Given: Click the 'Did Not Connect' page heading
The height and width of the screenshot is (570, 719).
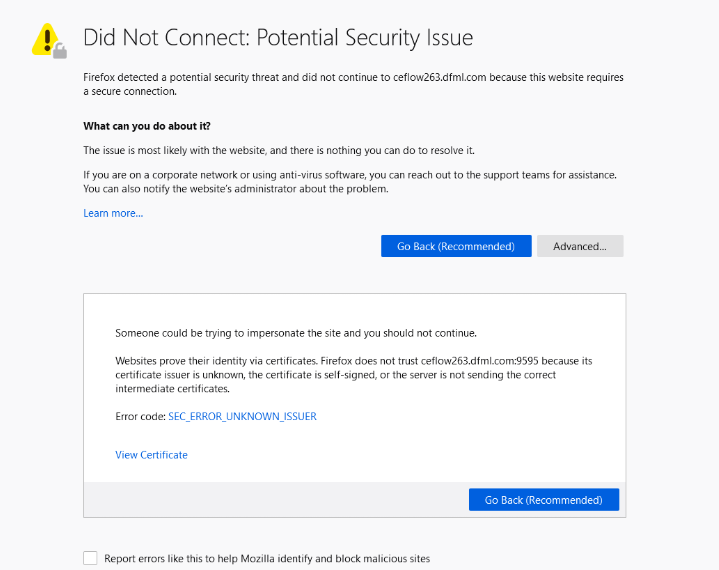Looking at the screenshot, I should point(278,38).
